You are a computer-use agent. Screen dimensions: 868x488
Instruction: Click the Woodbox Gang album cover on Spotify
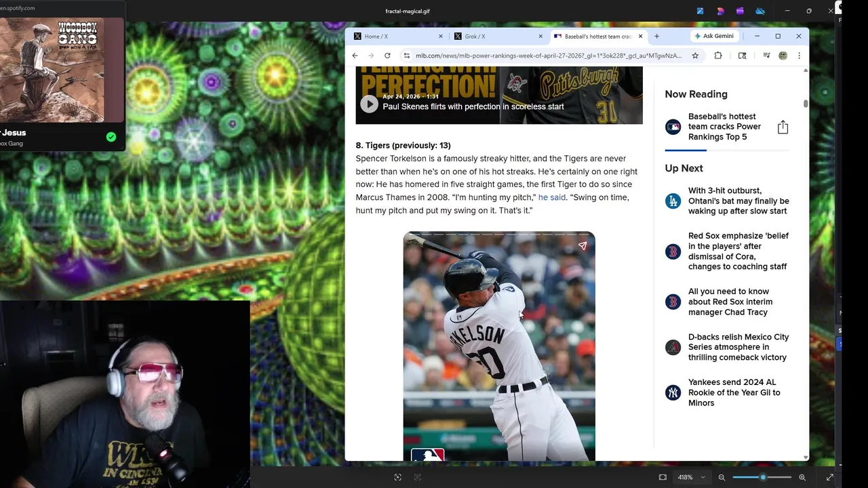pos(62,70)
